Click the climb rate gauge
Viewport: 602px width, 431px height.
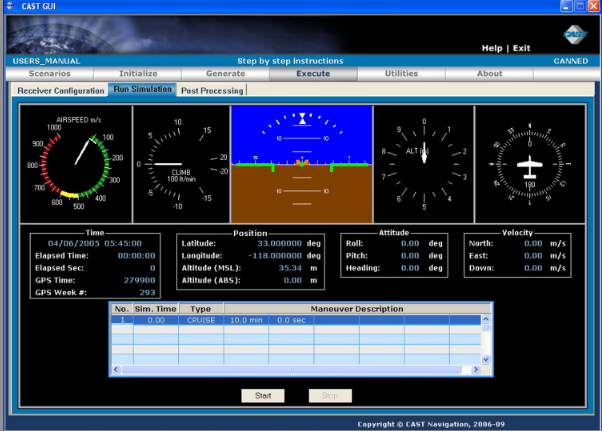click(181, 164)
